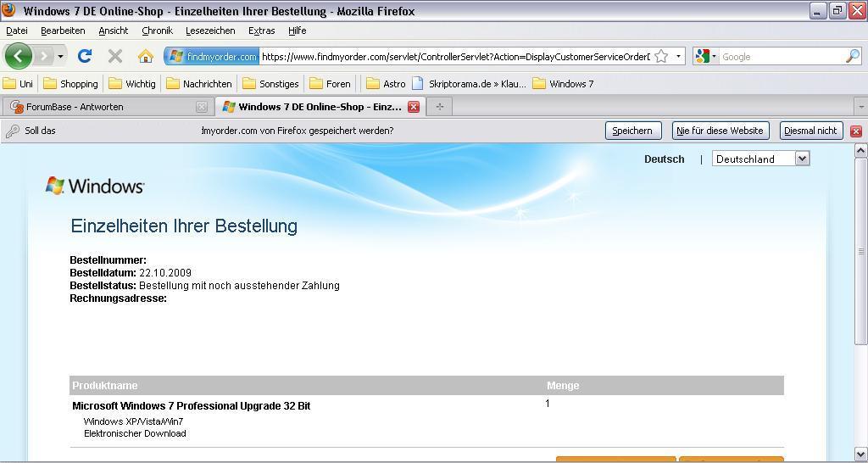Open the Hilfe menu
Image resolution: width=868 pixels, height=463 pixels.
[x=298, y=31]
